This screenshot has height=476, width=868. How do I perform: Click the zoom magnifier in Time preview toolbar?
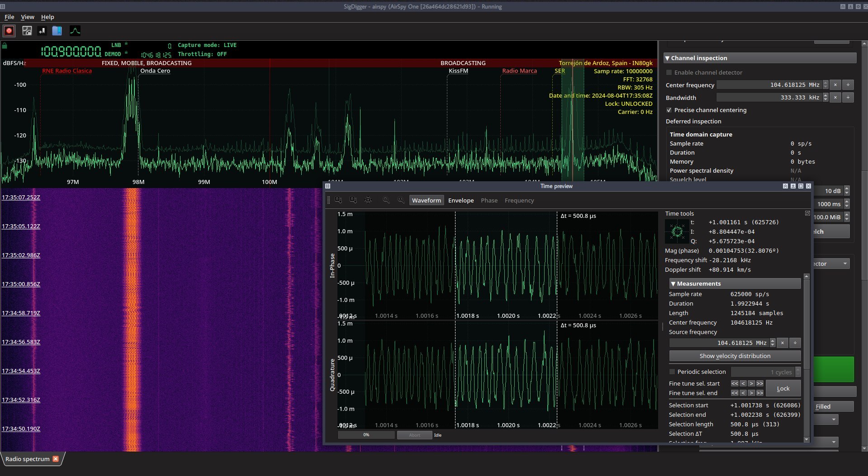tap(386, 200)
